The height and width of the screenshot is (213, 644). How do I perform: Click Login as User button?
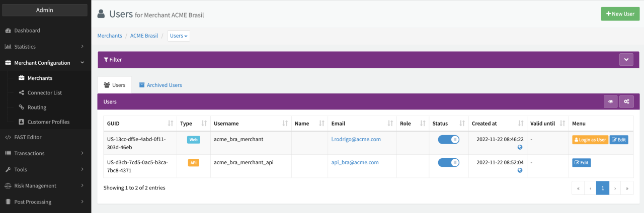pos(590,140)
